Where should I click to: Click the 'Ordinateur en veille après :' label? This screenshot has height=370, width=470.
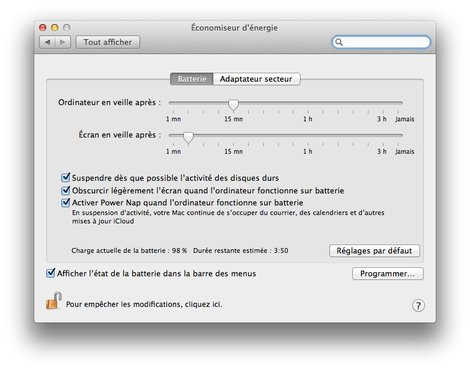tap(109, 102)
